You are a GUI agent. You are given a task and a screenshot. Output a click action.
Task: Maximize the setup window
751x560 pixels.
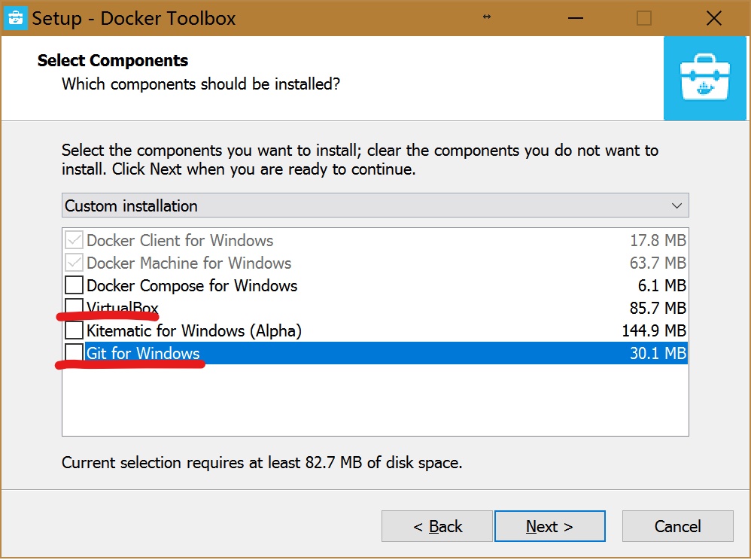644,18
